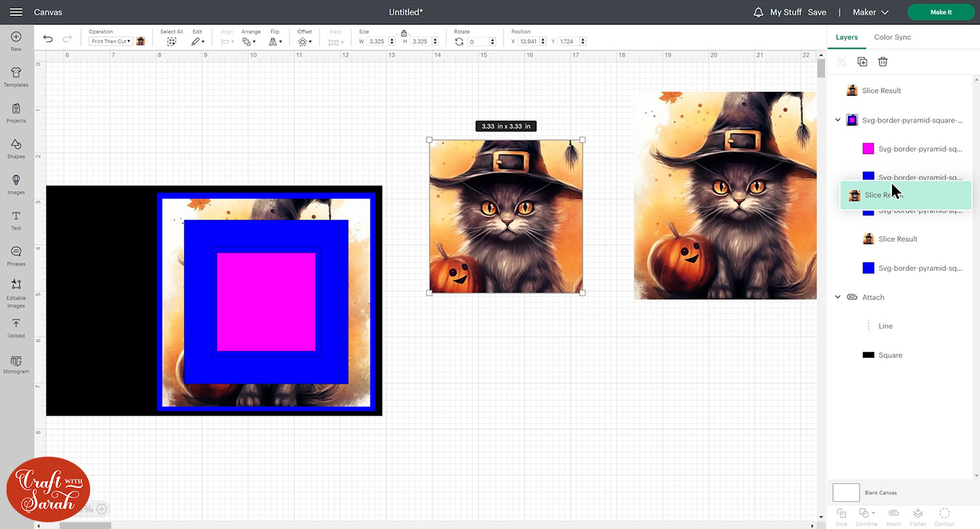Collapse the Svg-border-pyramid-square group
Viewport: 980px width, 529px height.
pos(838,120)
